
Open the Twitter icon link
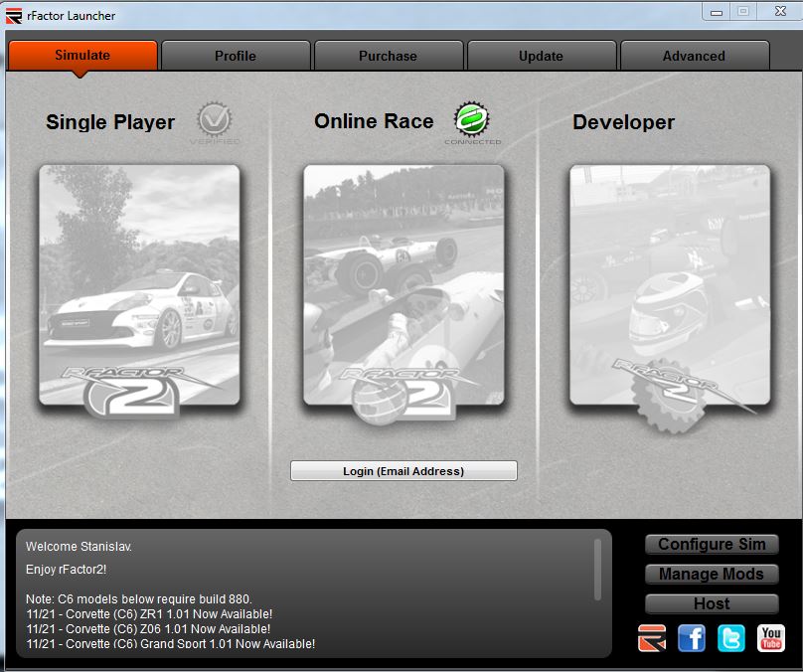731,638
